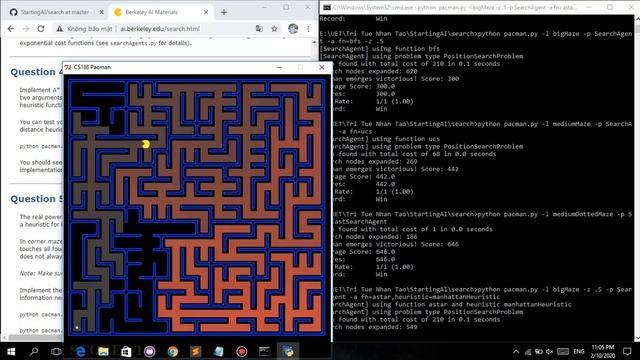
Task: Open the blue notepad app on taskbar
Action: [x=218, y=351]
